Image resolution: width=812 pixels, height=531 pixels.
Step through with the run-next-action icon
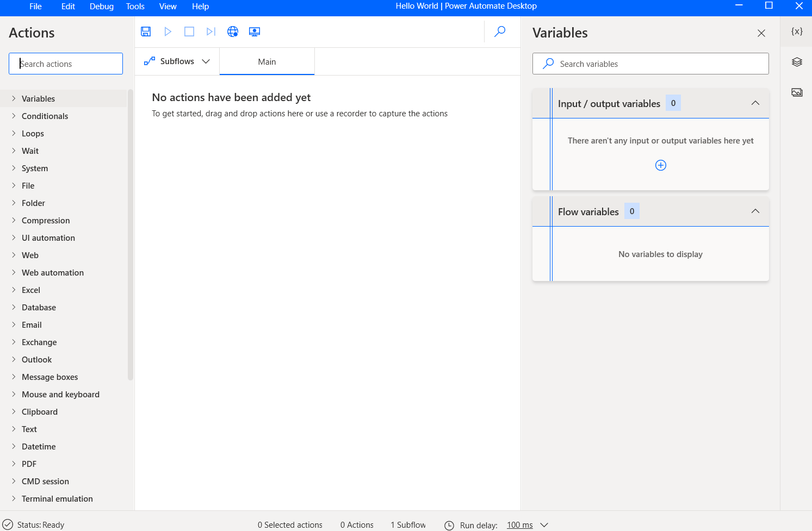(211, 32)
